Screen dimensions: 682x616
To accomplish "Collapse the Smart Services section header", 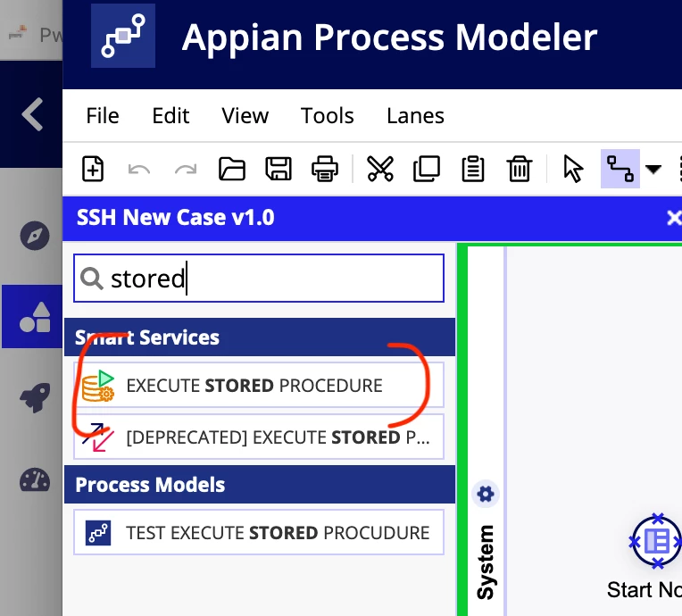I will 260,337.
